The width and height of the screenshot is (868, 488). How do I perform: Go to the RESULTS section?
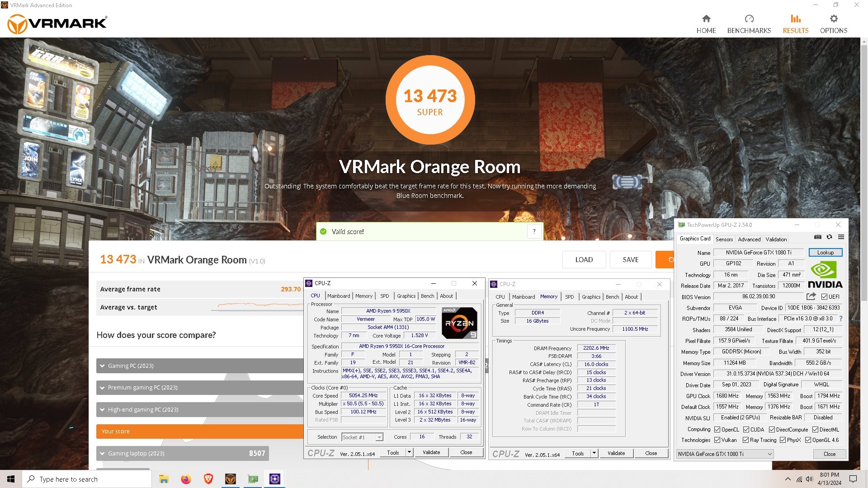pyautogui.click(x=796, y=24)
